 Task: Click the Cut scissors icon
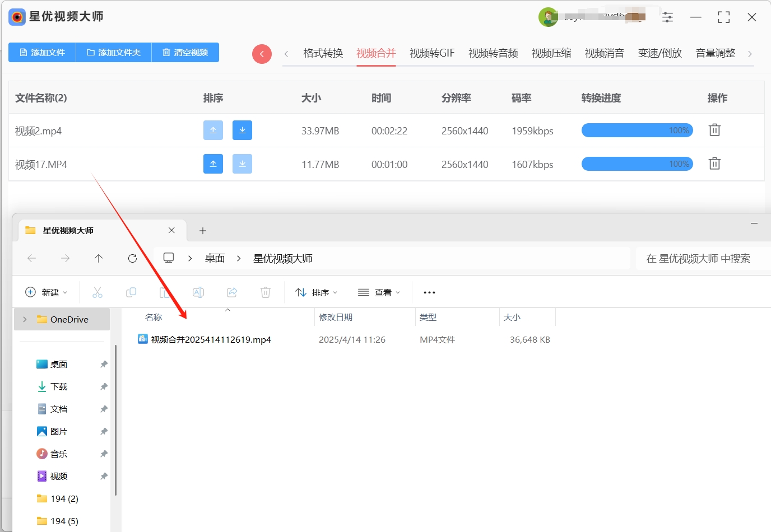(97, 292)
